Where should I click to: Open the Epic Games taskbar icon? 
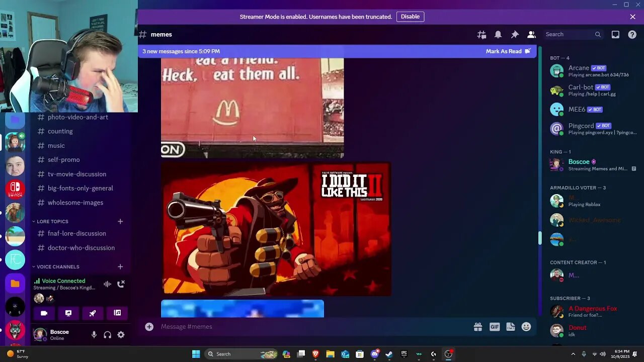point(404,354)
